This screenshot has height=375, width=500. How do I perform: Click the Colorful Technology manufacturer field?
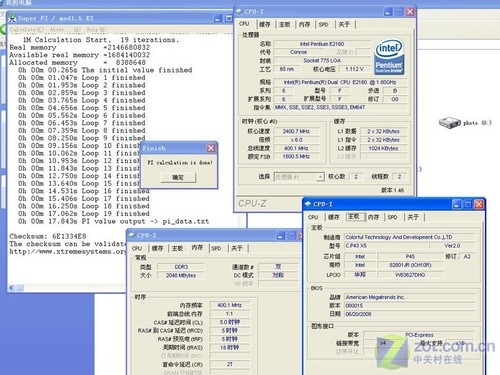[409, 237]
